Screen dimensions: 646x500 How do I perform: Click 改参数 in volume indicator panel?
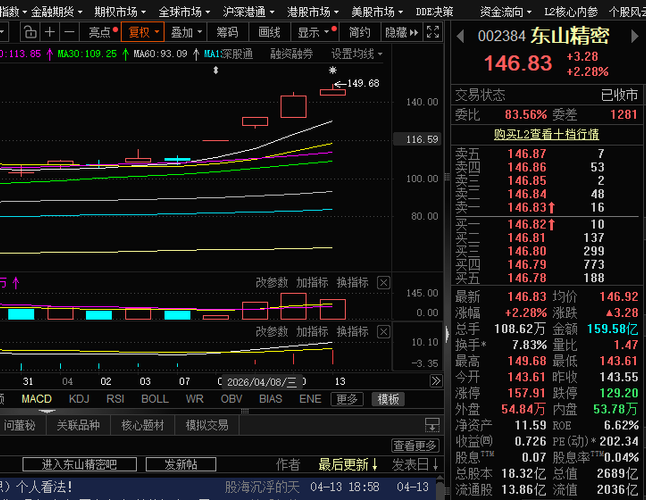[272, 283]
